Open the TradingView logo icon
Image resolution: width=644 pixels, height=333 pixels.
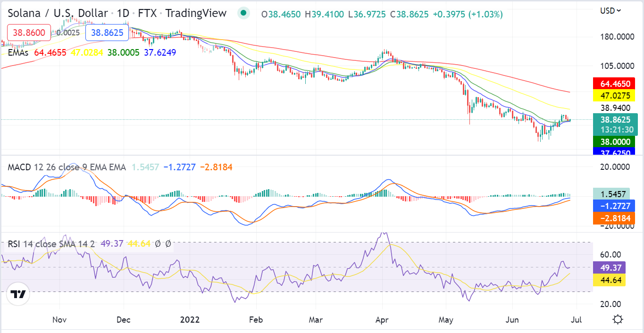point(18,294)
